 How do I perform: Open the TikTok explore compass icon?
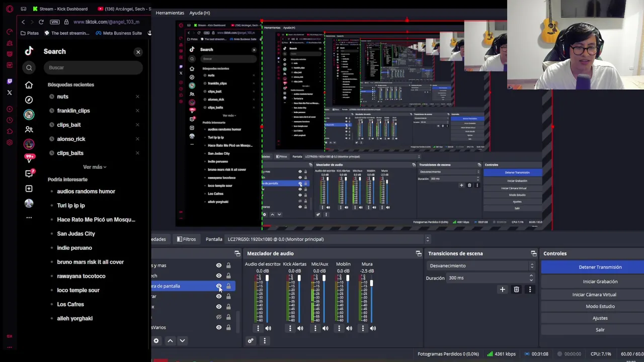(x=29, y=100)
